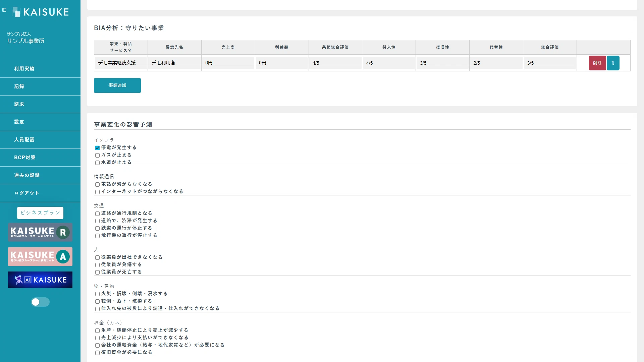Click the ビジネスプラン button

(x=40, y=213)
